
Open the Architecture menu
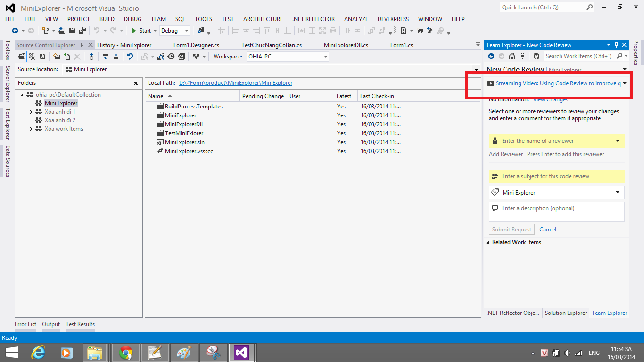[x=263, y=19]
